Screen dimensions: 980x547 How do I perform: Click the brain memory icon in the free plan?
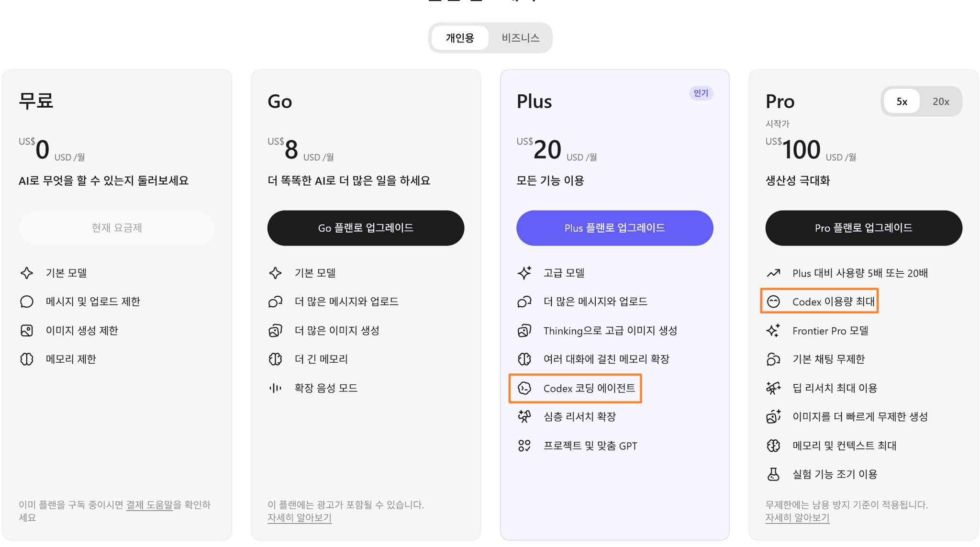pos(27,359)
